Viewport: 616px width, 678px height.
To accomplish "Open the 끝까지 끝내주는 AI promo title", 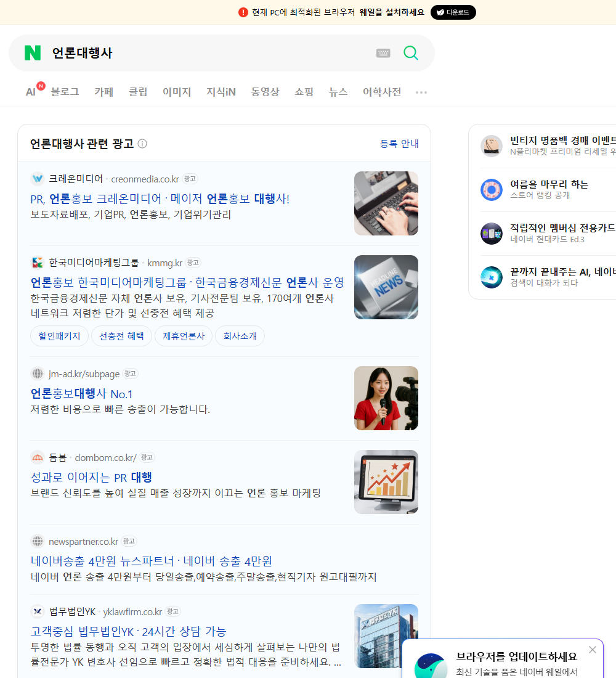I will click(563, 272).
